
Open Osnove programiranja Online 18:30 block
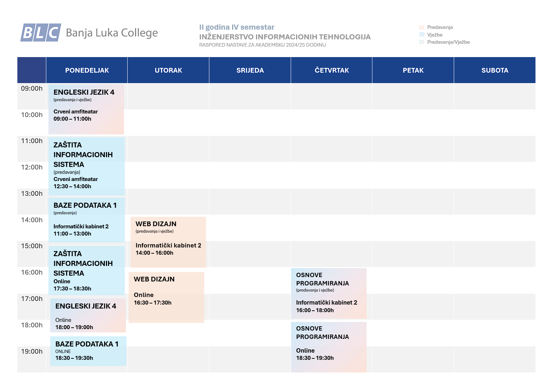[329, 347]
